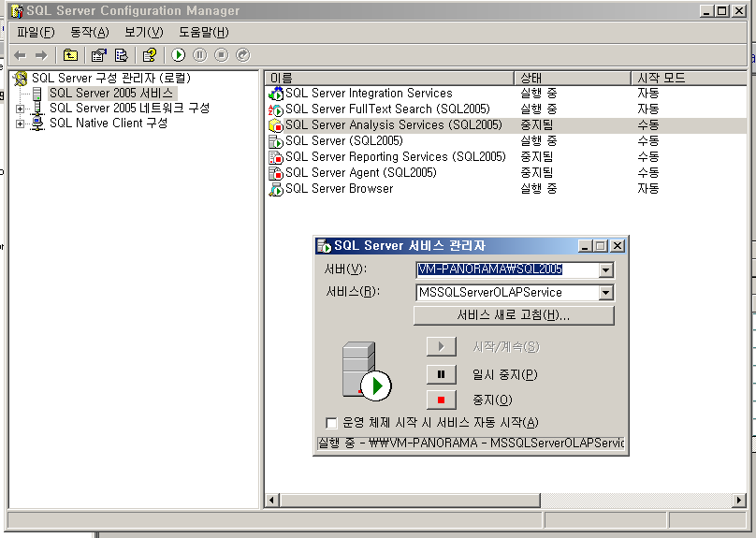Viewport: 756px width, 538px height.
Task: Open Properties from the toolbar icon
Action: [99, 55]
